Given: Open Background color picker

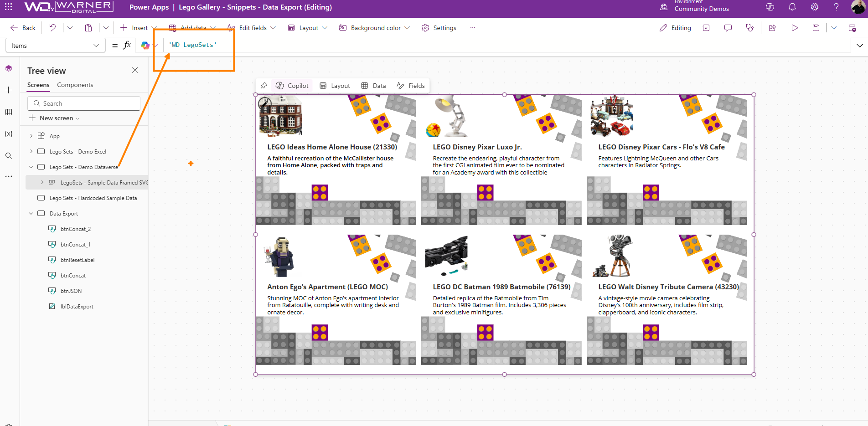Looking at the screenshot, I should 374,28.
